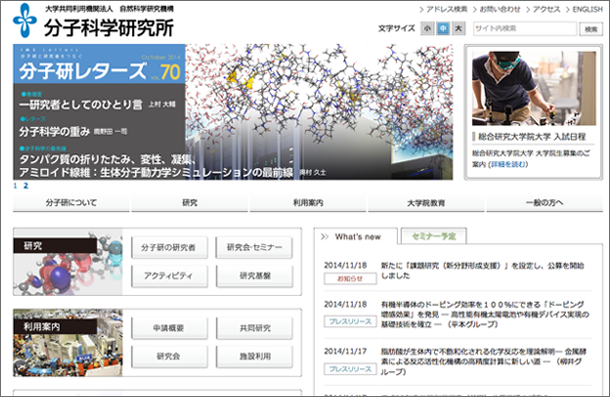The image size is (610, 397).
Task: Click the 検索 button
Action: 591,29
